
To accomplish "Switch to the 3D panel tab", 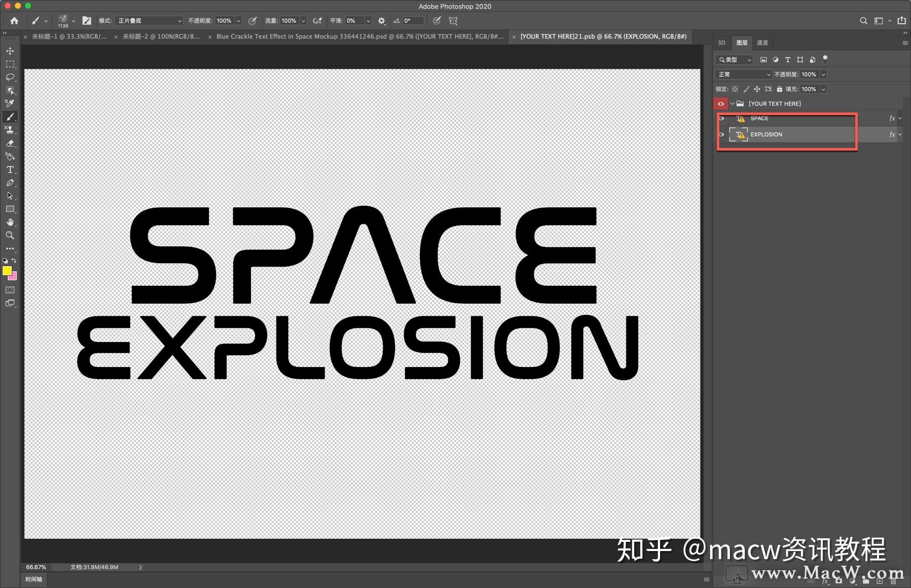I will pyautogui.click(x=721, y=43).
